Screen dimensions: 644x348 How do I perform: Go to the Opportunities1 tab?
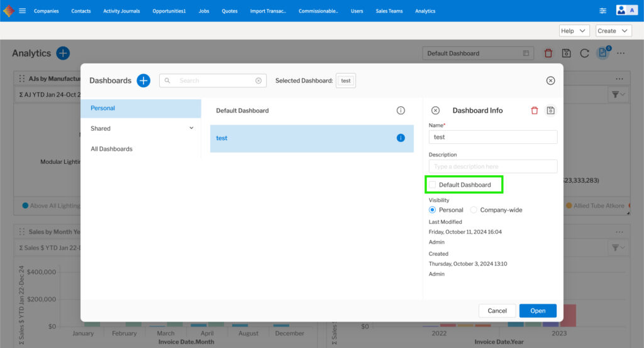click(x=169, y=11)
